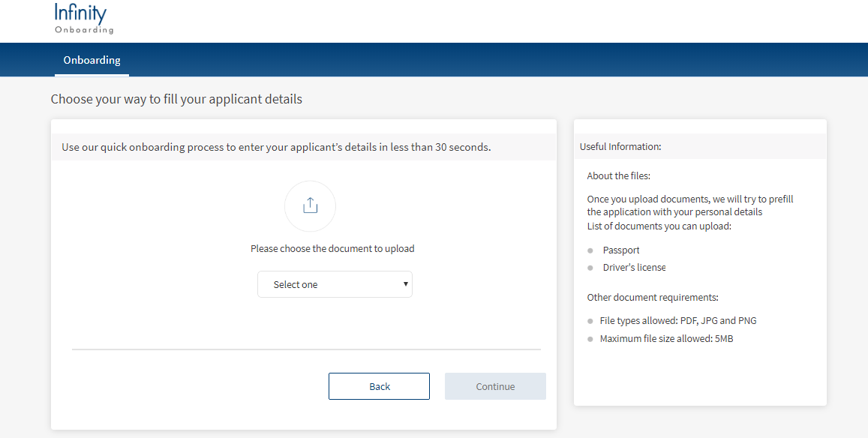
Task: Click the circular upload icon
Action: click(310, 206)
